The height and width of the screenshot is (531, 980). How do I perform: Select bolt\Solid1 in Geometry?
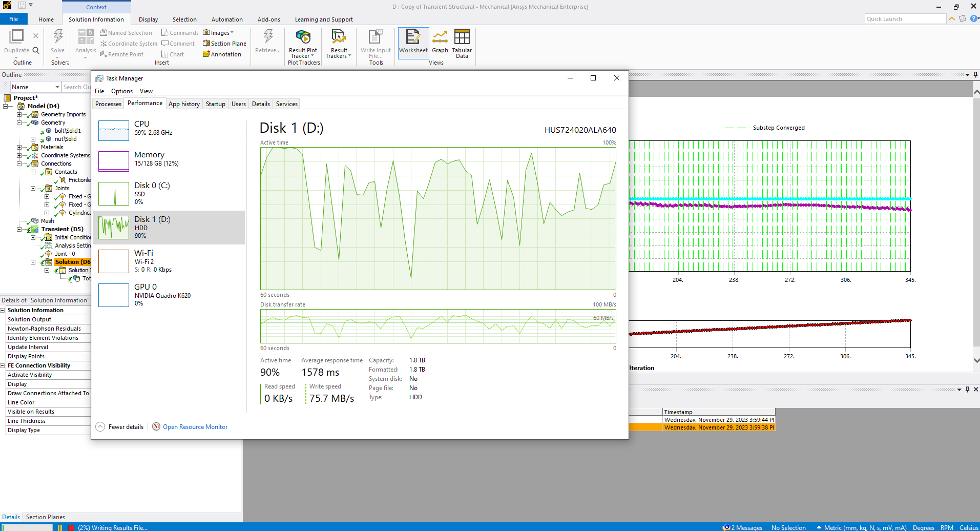pos(68,131)
